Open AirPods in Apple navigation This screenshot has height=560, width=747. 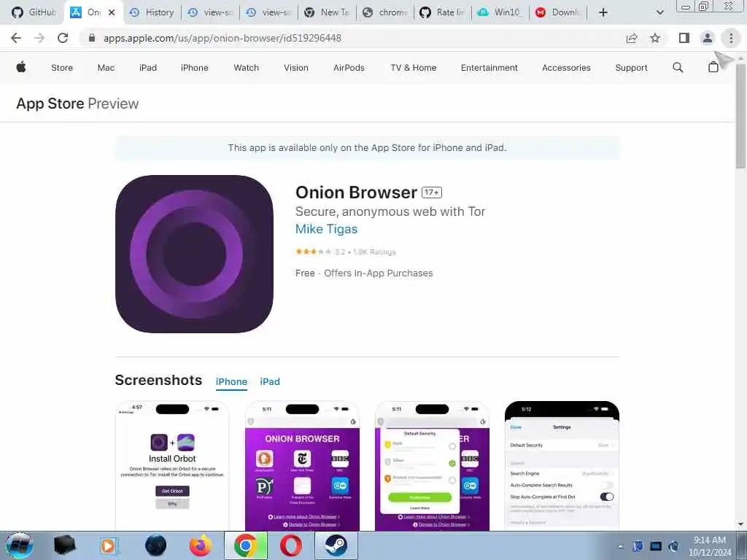click(349, 68)
